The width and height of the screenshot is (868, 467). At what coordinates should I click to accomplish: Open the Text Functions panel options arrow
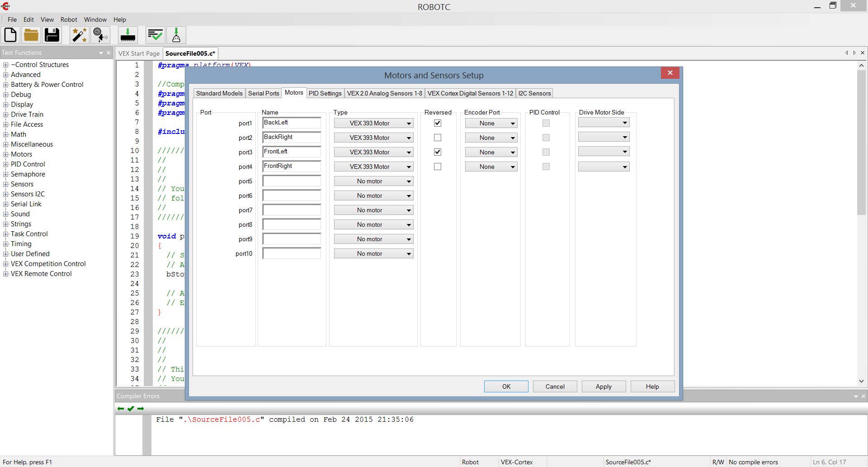click(x=101, y=53)
